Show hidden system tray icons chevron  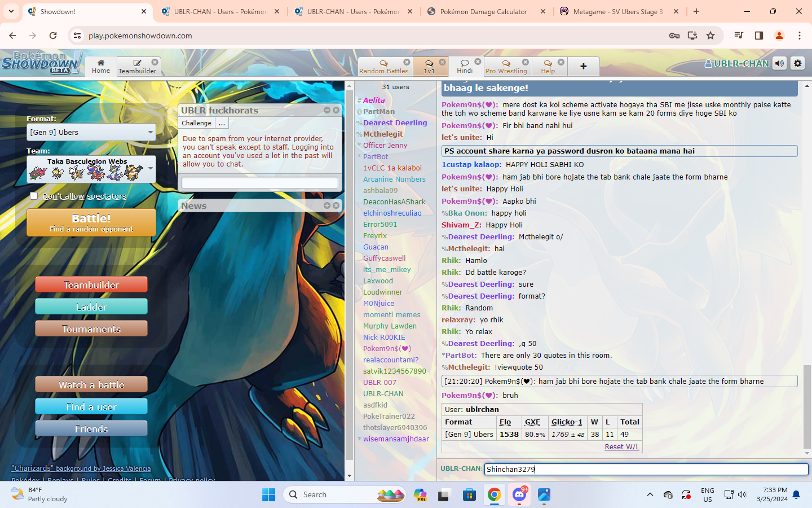pyautogui.click(x=650, y=494)
